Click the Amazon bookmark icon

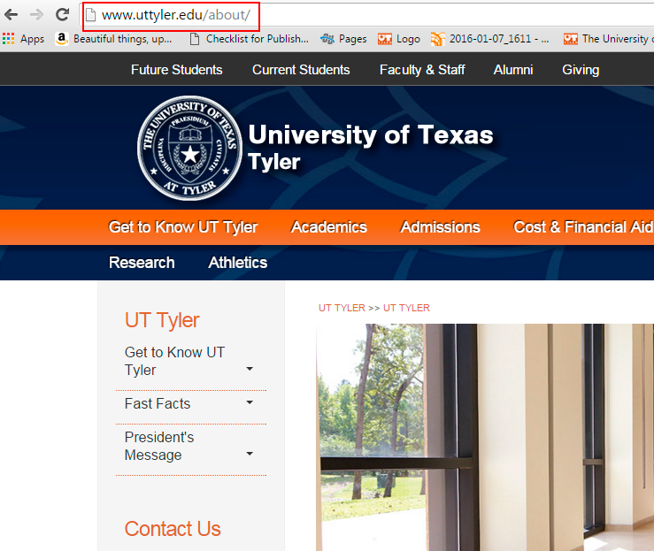tap(62, 39)
